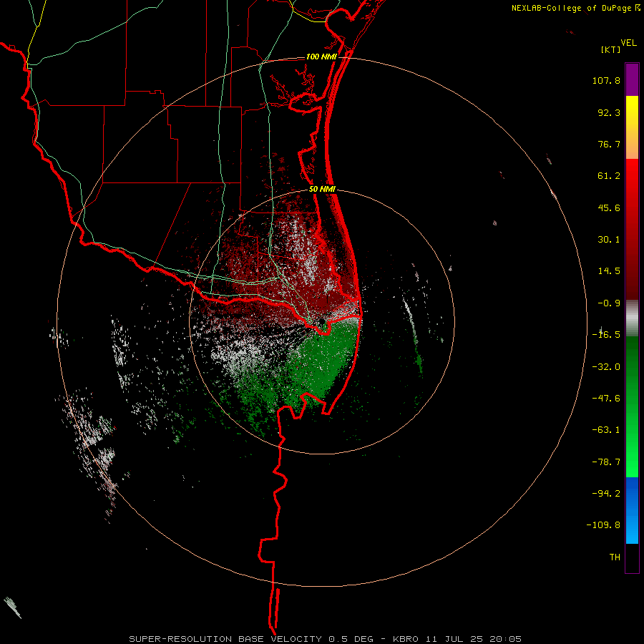The width and height of the screenshot is (644, 644).
Task: Click the yellow segment of velocity color bar
Action: tap(632, 127)
